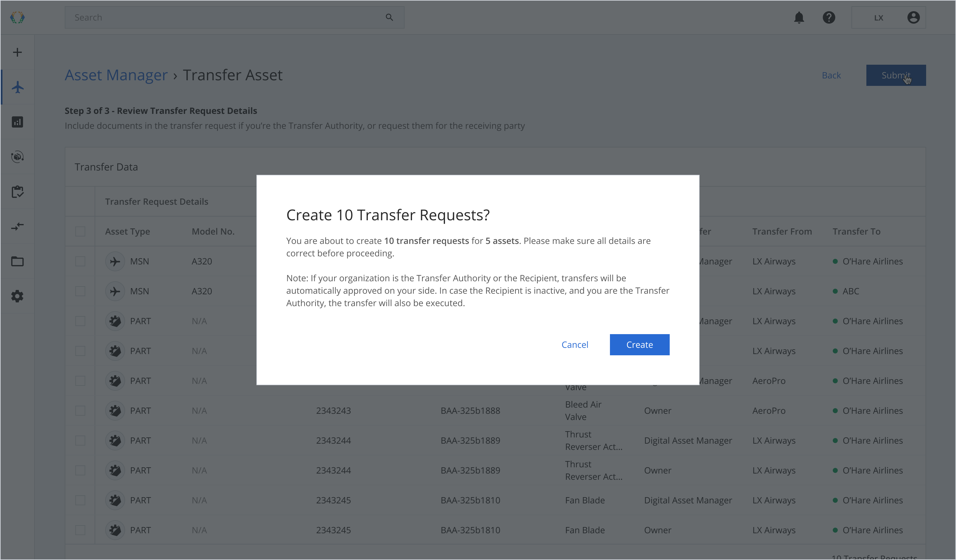Open the clipboard tasks sidebar icon
956x560 pixels.
tap(17, 191)
